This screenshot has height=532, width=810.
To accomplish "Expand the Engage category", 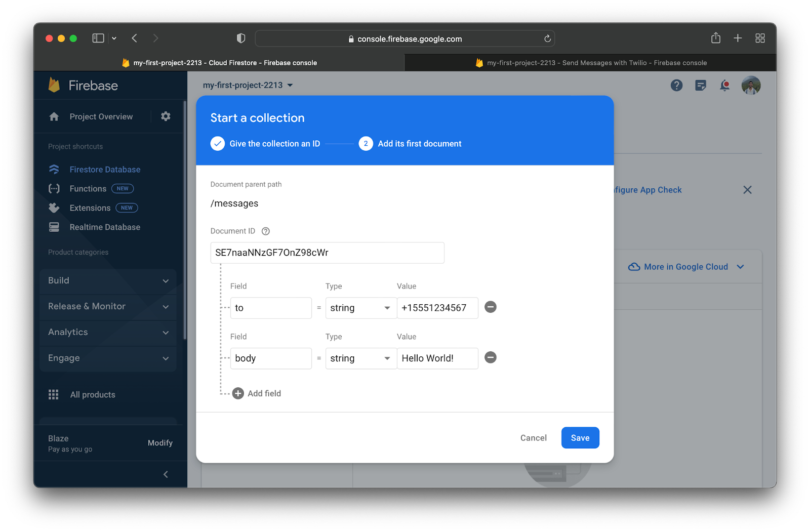I will click(108, 358).
